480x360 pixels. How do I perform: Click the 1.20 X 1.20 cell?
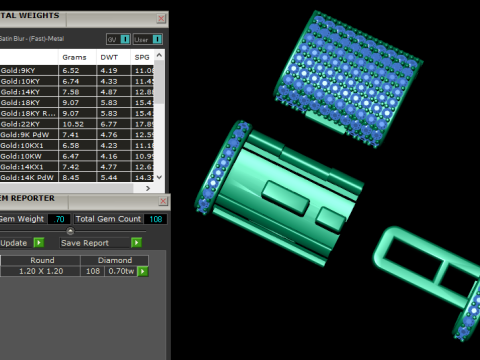41,271
